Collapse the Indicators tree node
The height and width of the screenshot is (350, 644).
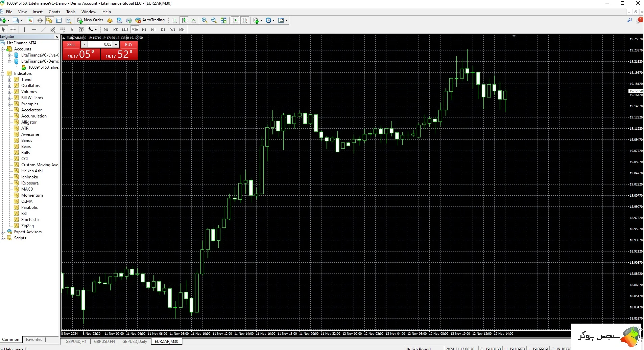click(x=3, y=73)
